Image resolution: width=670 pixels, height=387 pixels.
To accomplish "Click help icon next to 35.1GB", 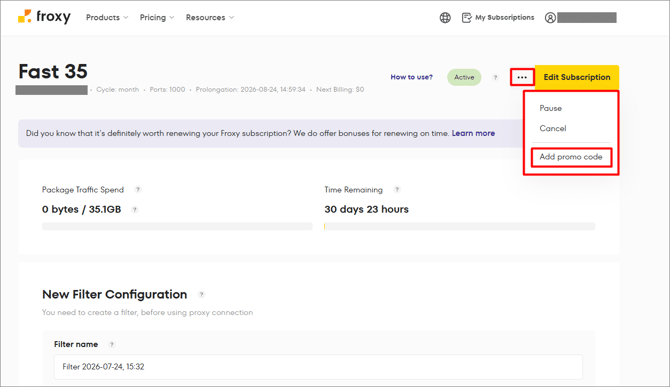I will tap(135, 209).
